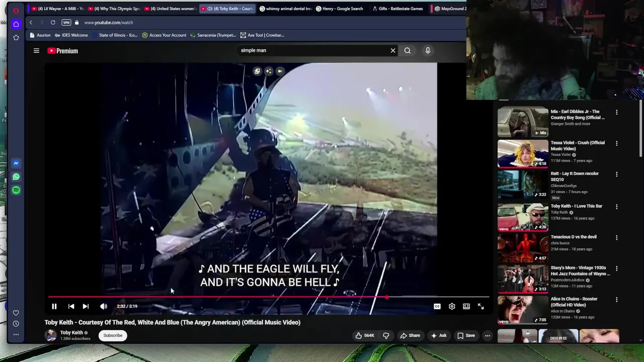Open options for Alice In Chains - Rooster

click(x=617, y=300)
